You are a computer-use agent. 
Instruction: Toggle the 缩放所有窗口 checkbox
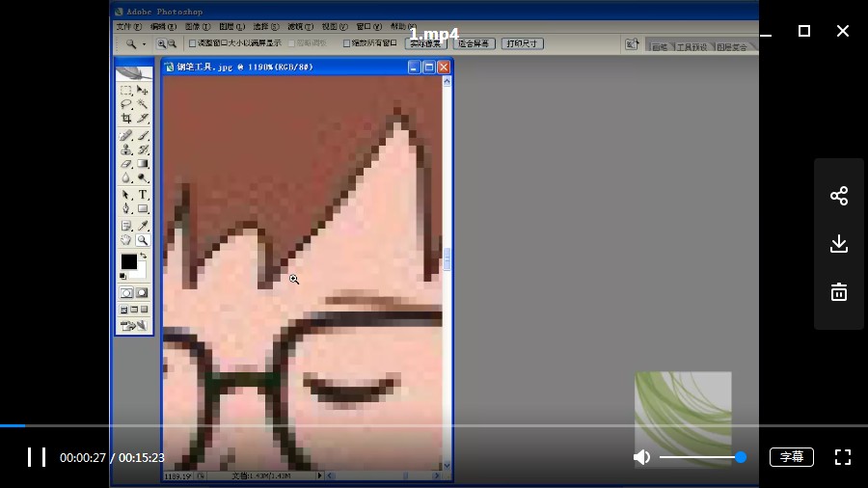click(x=347, y=43)
